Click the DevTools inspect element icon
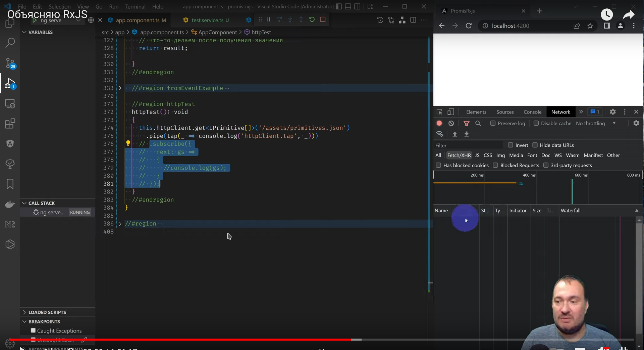The image size is (644, 350). pos(439,112)
